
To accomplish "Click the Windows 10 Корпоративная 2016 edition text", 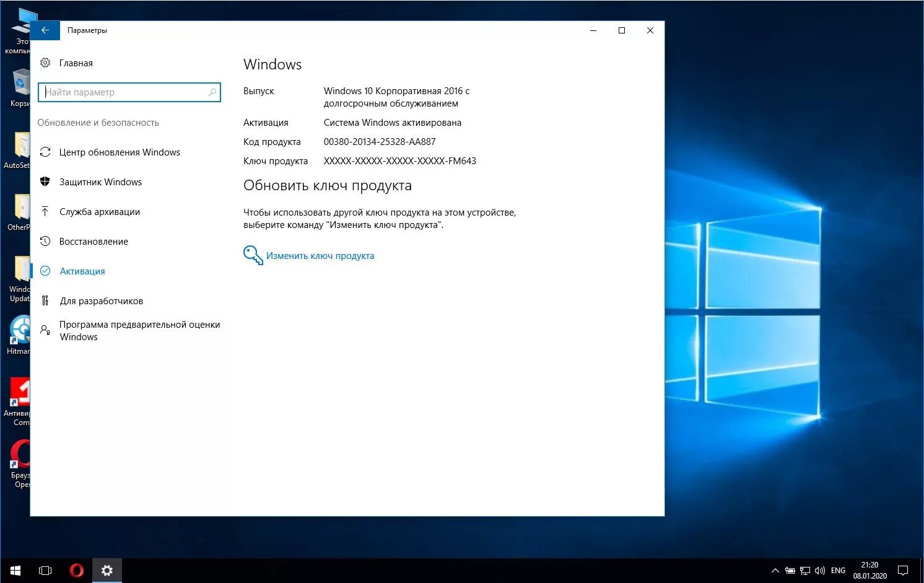I will point(397,97).
